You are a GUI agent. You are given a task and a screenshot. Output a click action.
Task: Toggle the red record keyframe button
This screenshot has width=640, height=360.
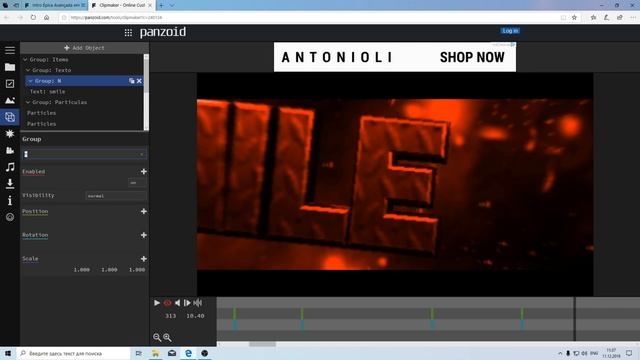pos(167,303)
